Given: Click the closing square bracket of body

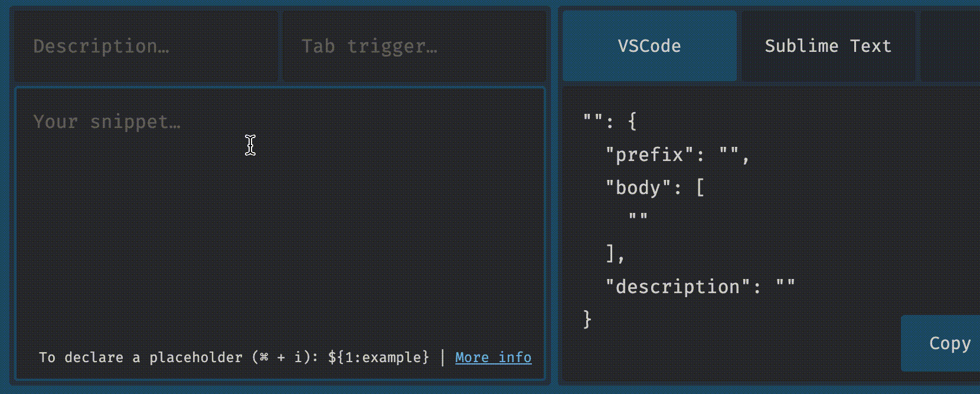Looking at the screenshot, I should pos(611,254).
